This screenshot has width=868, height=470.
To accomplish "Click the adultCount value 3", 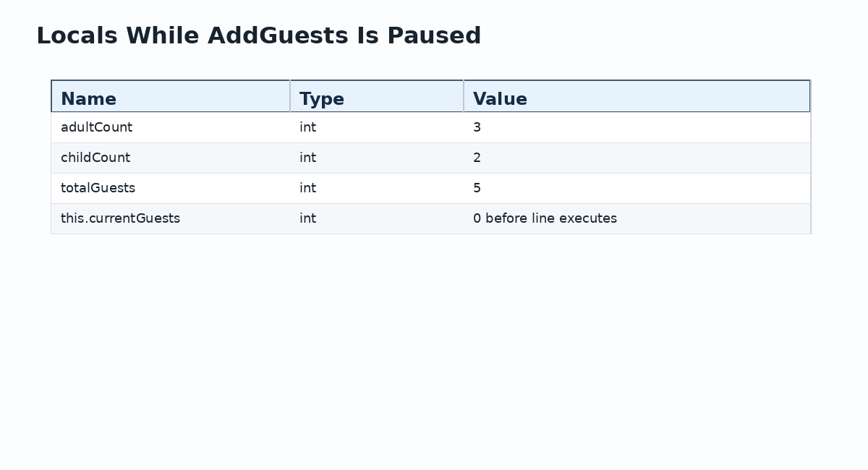I will tap(477, 127).
